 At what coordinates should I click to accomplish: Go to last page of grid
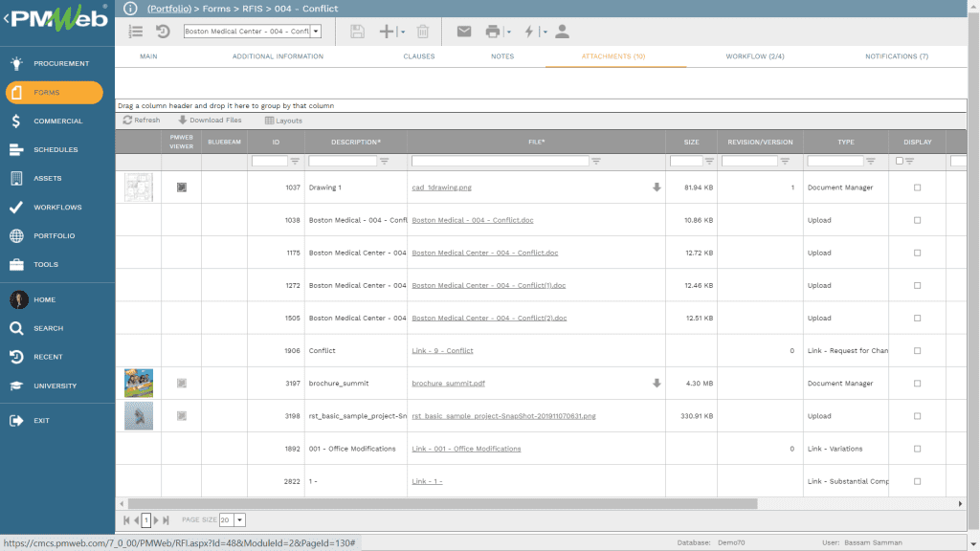[x=166, y=519]
